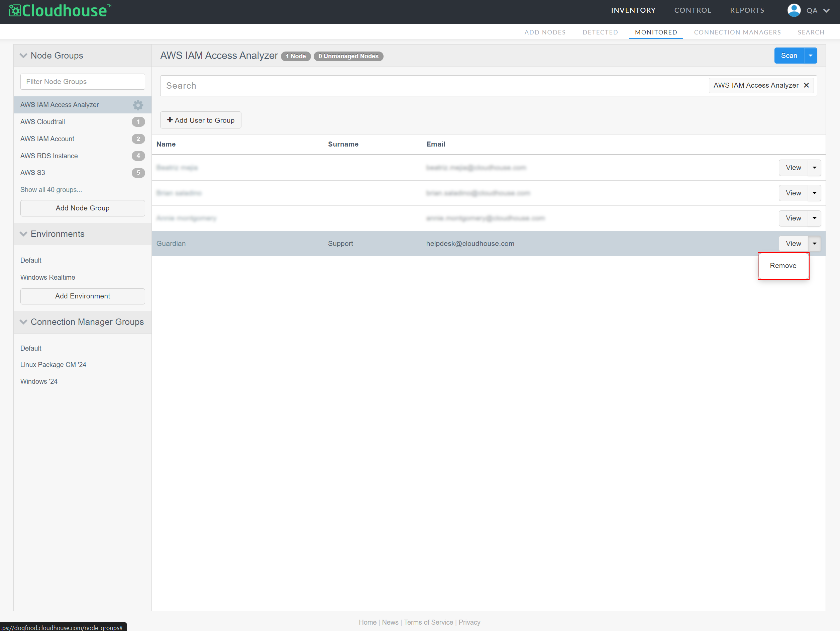
Task: Open the dropdown arrow on the second user row
Action: click(814, 193)
